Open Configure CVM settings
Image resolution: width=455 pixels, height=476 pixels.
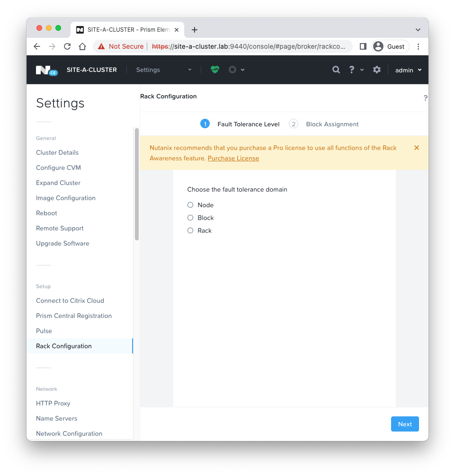pyautogui.click(x=58, y=167)
